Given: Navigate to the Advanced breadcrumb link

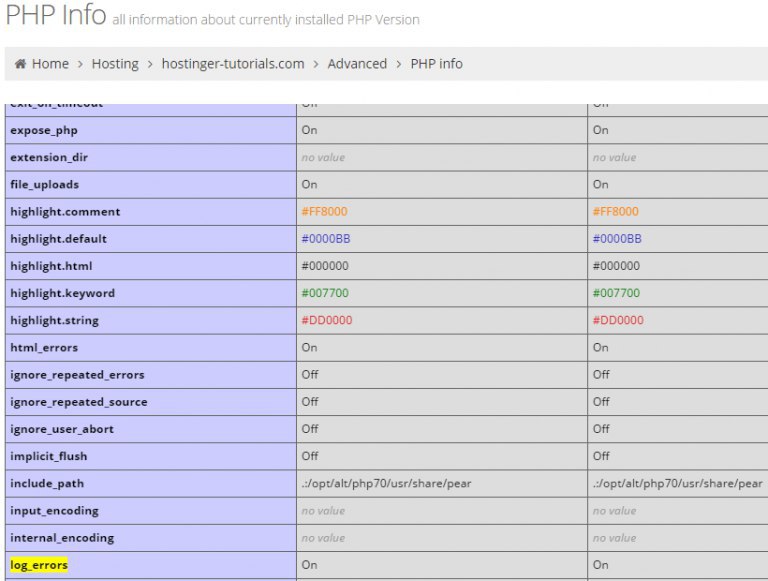Looking at the screenshot, I should tap(357, 64).
